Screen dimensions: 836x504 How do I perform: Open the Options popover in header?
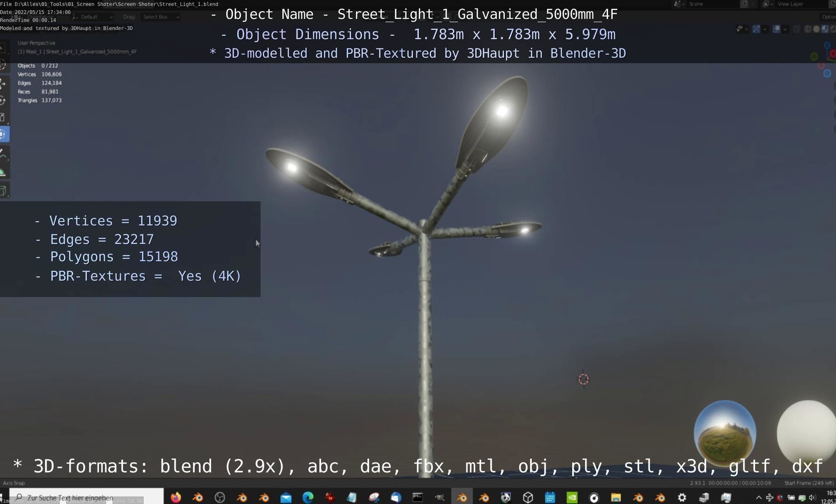pos(828,17)
